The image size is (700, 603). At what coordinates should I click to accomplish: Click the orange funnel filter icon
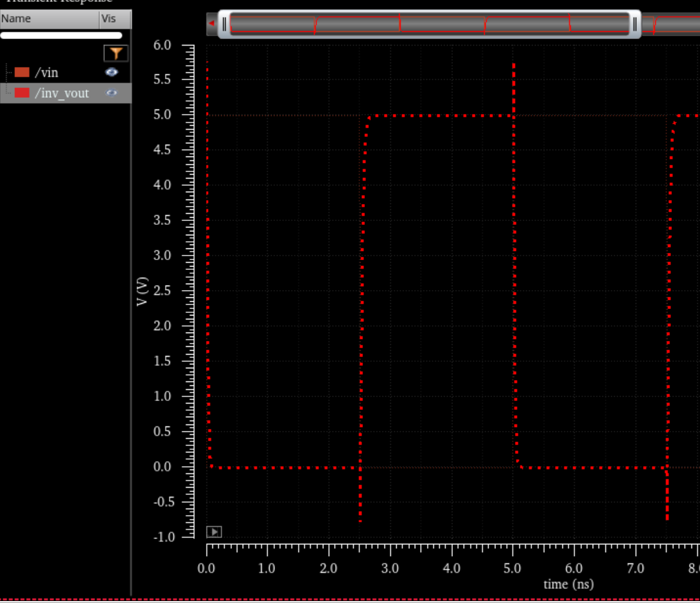[116, 53]
